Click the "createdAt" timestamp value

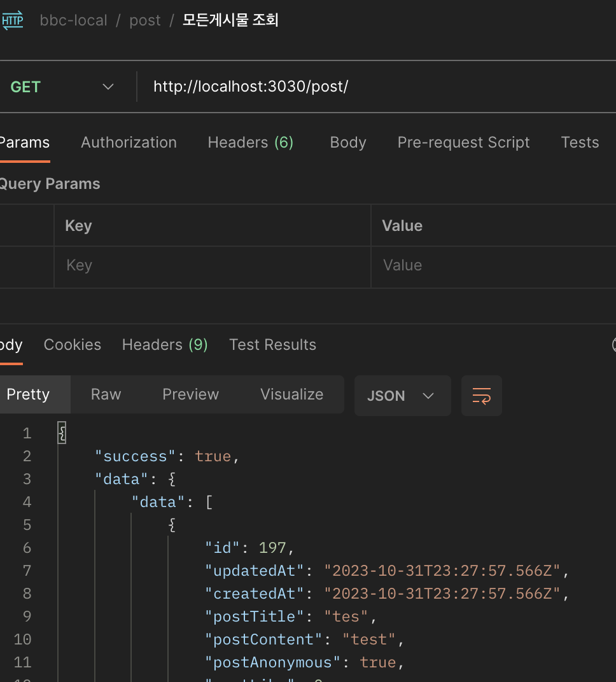(442, 594)
